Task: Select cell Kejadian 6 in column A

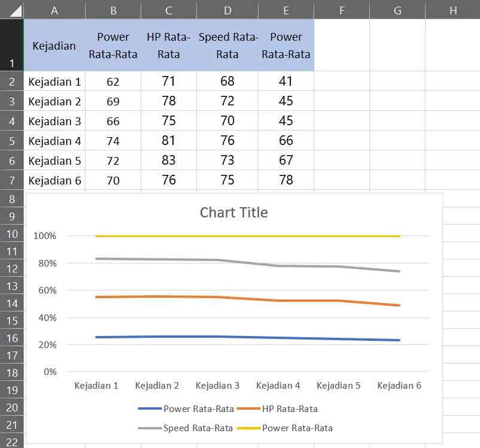Action: [54, 180]
